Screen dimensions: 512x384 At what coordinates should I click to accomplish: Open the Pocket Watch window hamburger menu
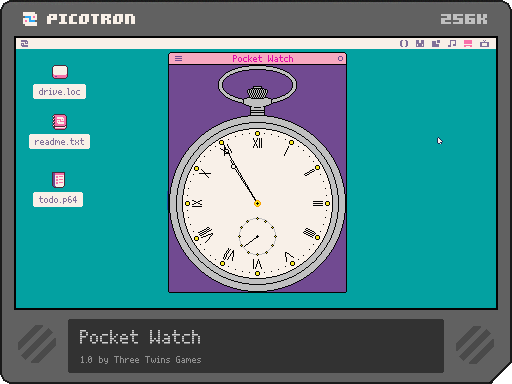(178, 59)
